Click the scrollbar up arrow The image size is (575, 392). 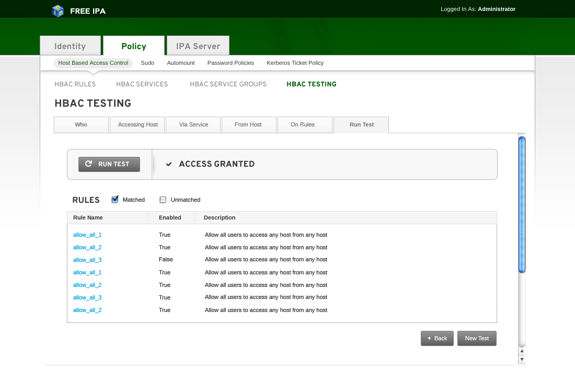tap(522, 351)
